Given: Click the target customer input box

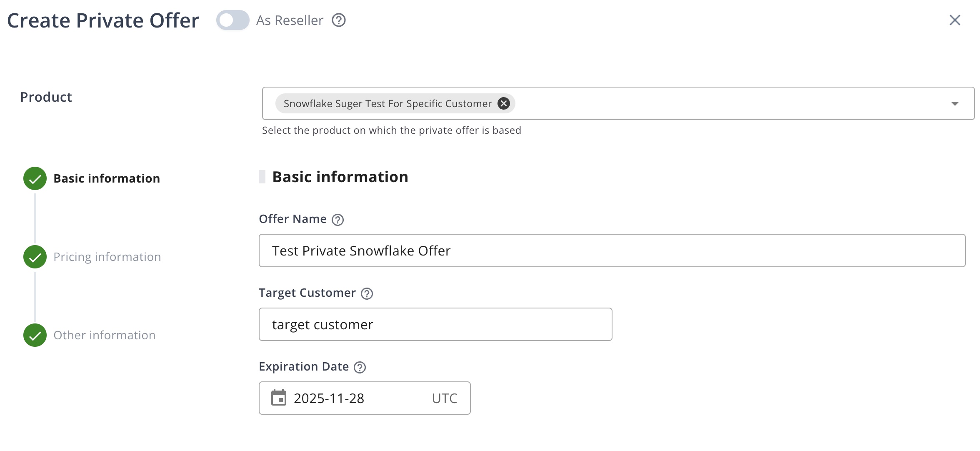Looking at the screenshot, I should 435,324.
